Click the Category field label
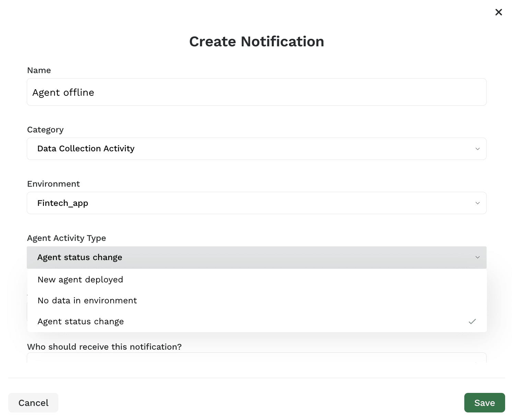512x420 pixels. click(45, 130)
